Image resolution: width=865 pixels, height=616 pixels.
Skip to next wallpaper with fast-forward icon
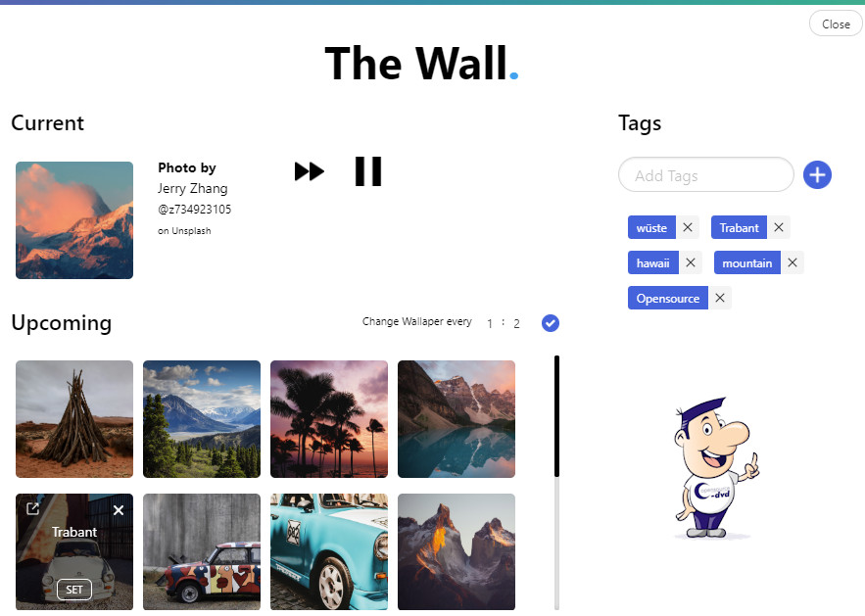(x=310, y=171)
